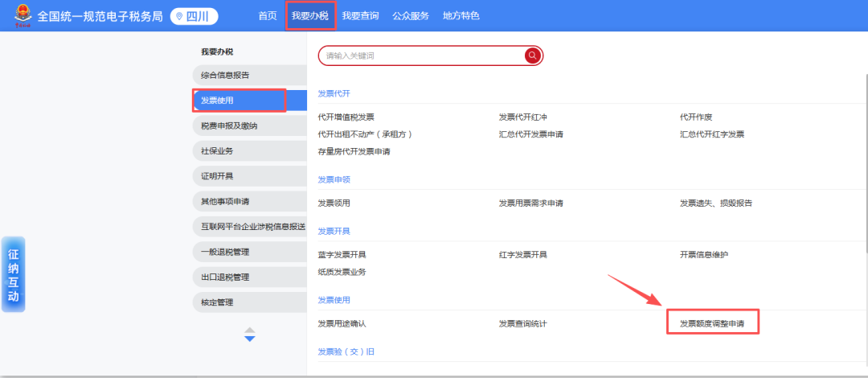Select 互联网平台企业涉税信息报送 in sidebar

(250, 227)
